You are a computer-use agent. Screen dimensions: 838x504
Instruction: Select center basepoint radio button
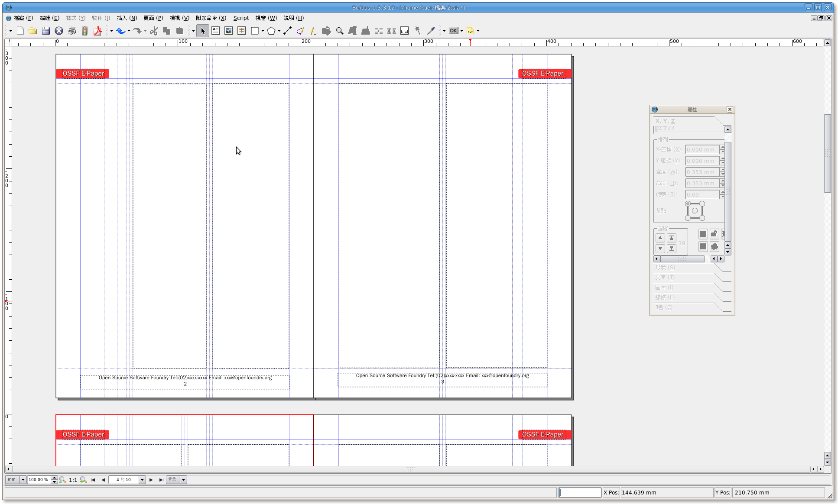(x=695, y=211)
